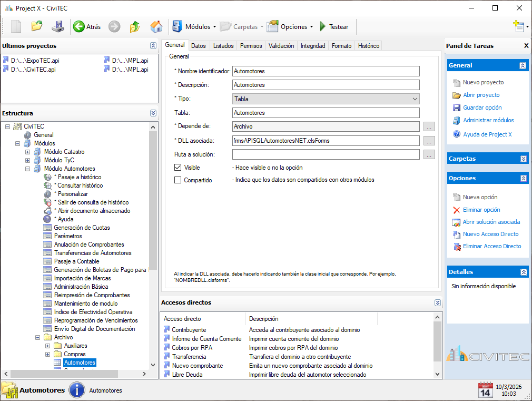The width and height of the screenshot is (532, 401).
Task: Close the Panel de Tareas
Action: click(526, 45)
